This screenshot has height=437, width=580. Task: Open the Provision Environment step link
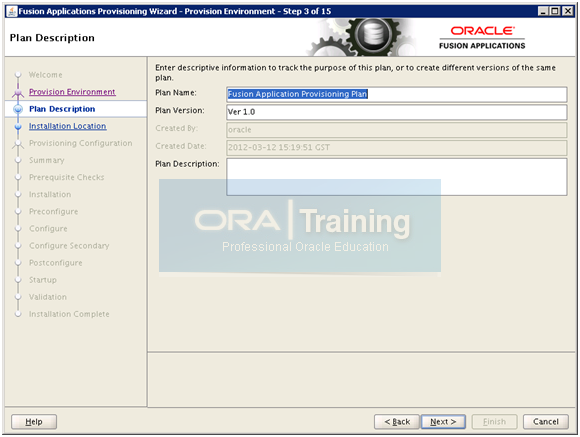coord(72,92)
